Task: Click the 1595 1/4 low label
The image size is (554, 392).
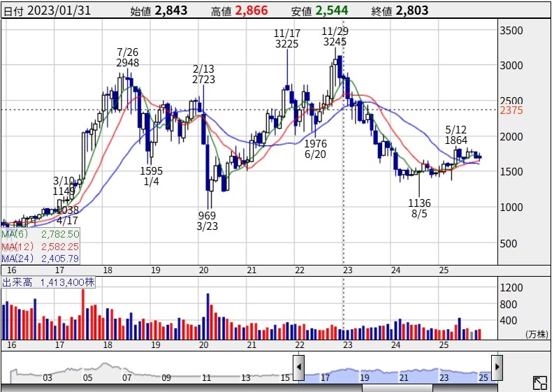Action: click(151, 176)
